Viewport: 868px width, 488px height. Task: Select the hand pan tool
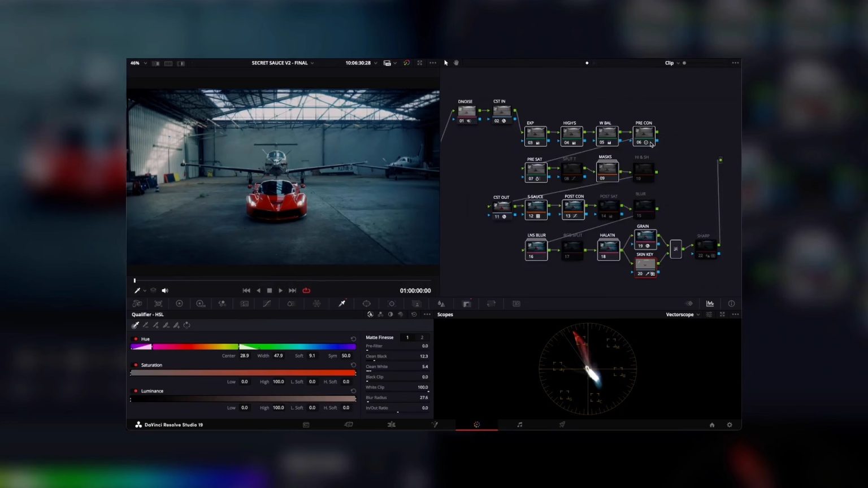pyautogui.click(x=456, y=63)
